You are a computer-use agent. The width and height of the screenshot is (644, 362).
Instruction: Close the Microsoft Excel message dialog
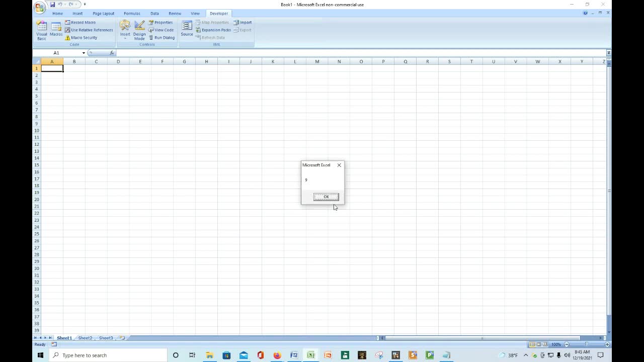(339, 165)
